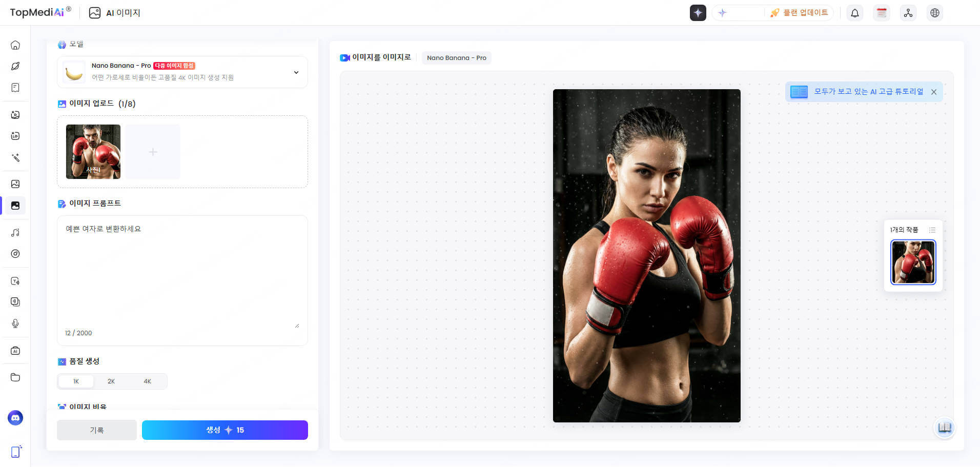
Task: Click the microphone icon in the sidebar
Action: [15, 323]
